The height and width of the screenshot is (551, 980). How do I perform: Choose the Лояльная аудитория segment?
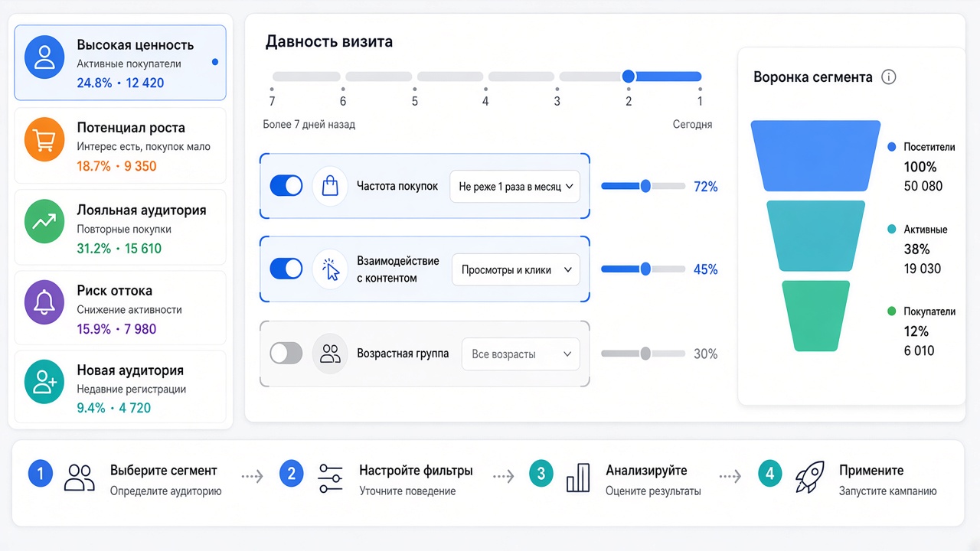[120, 227]
